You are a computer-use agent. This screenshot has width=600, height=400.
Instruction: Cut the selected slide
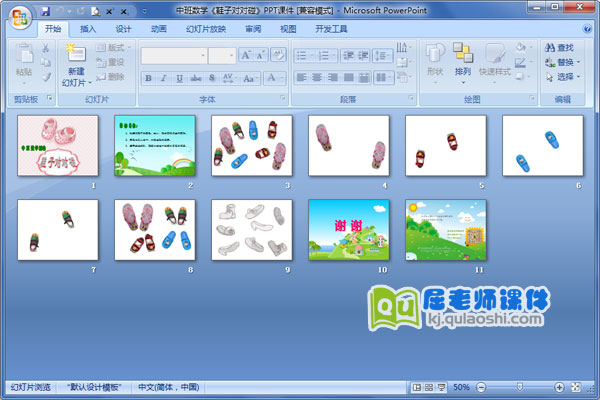click(x=46, y=48)
